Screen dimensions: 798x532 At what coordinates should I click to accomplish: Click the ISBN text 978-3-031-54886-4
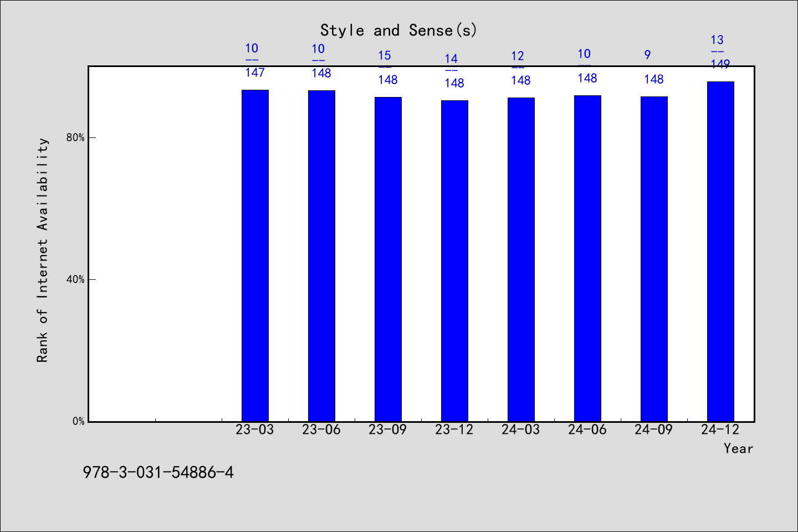158,472
